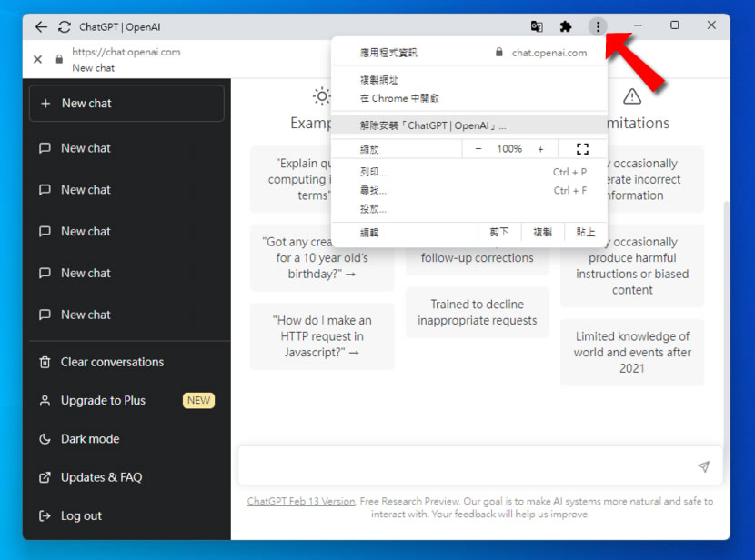
Task: Click 複製 in the edit row
Action: [x=543, y=232]
